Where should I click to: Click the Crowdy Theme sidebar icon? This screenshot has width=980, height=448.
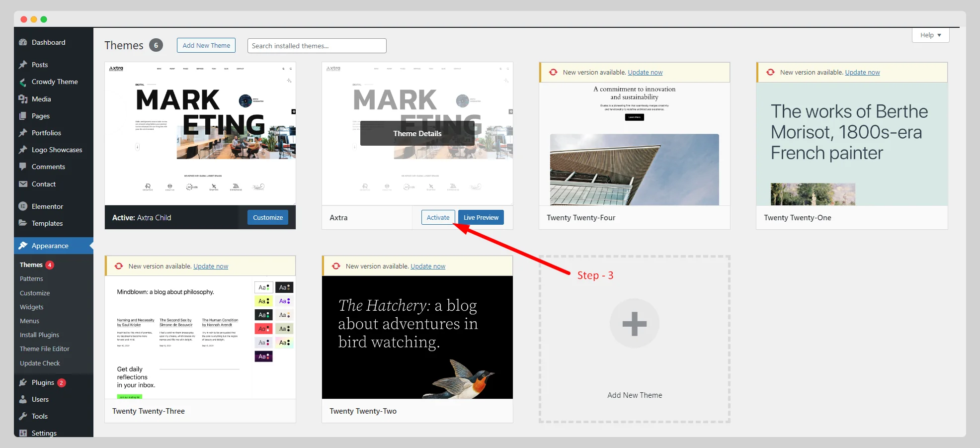(23, 82)
